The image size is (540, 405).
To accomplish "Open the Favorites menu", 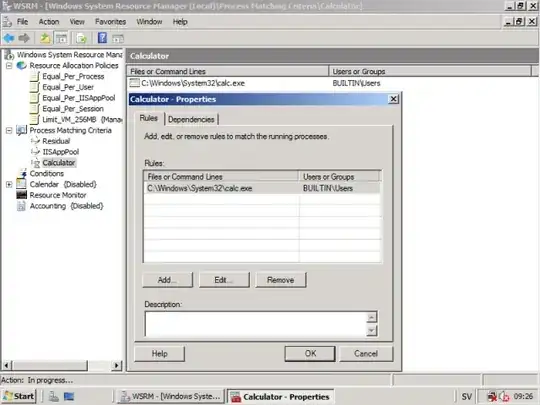I will (x=111, y=22).
